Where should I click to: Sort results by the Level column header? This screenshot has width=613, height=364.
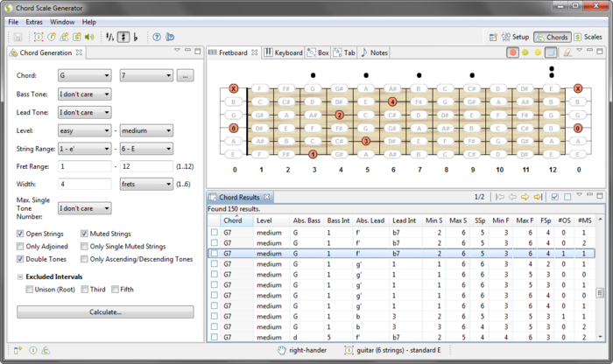point(271,220)
